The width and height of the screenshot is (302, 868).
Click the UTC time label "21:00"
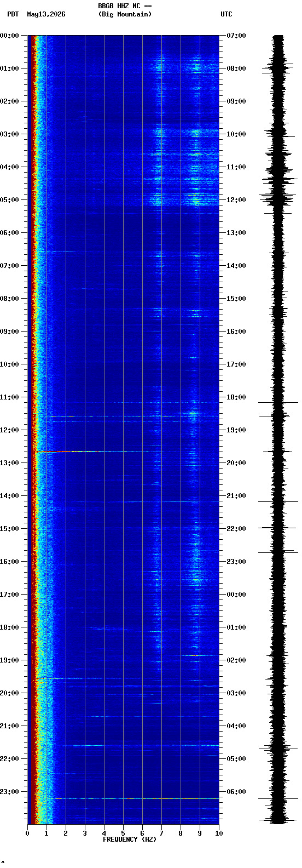coord(236,496)
